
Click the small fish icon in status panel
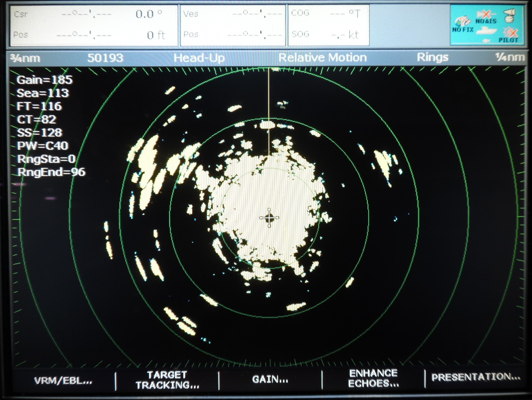[x=486, y=41]
